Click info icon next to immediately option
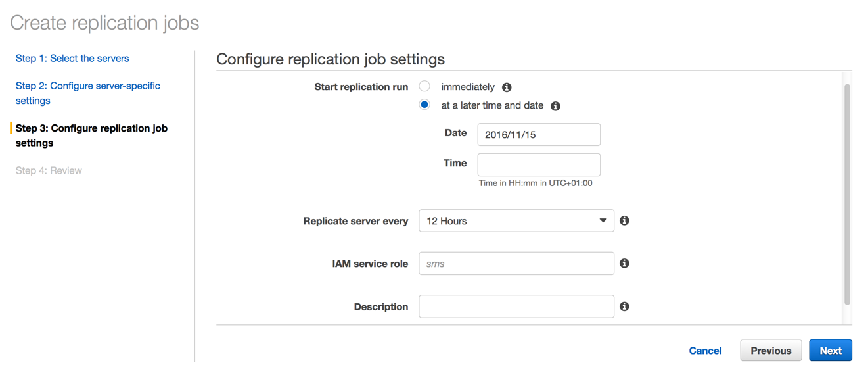Screen dimensions: 868x367 pyautogui.click(x=507, y=87)
